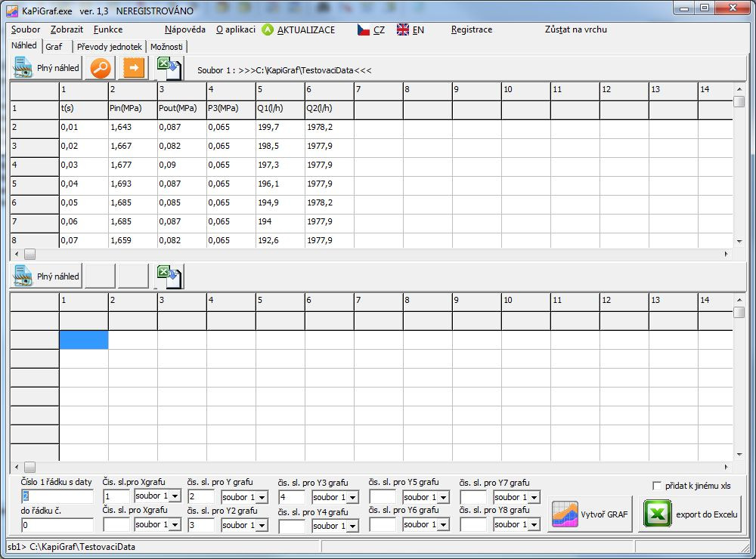756x559 pixels.
Task: Click the Q2(l/h) header cell
Action: pyautogui.click(x=330, y=109)
